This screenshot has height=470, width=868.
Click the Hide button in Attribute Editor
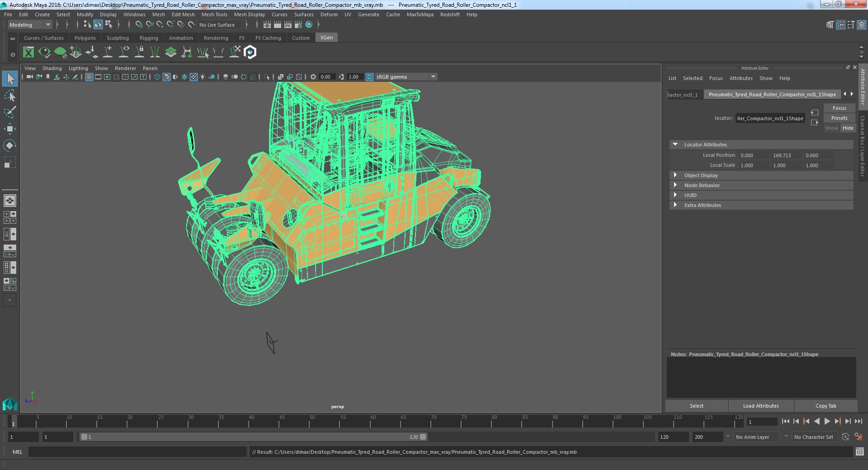coord(848,128)
